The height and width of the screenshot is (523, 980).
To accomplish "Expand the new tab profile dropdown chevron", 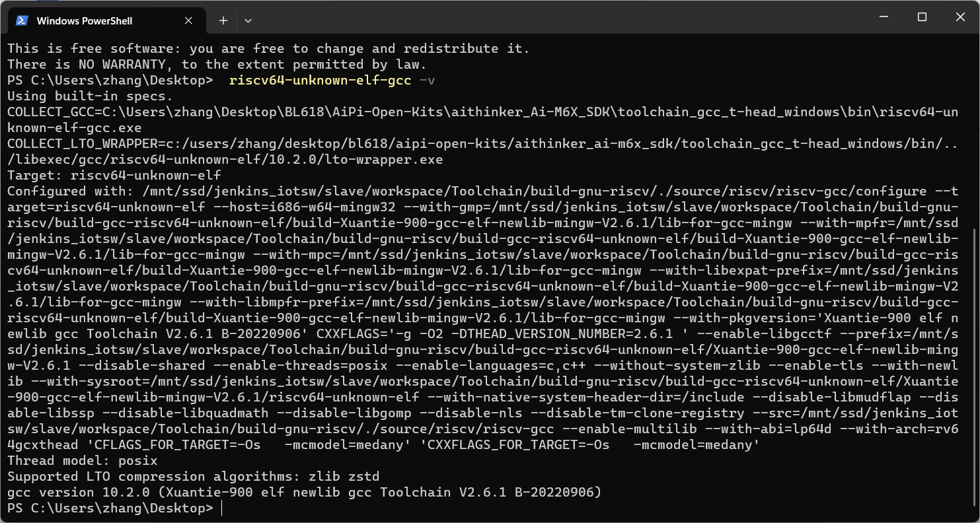I will click(248, 20).
